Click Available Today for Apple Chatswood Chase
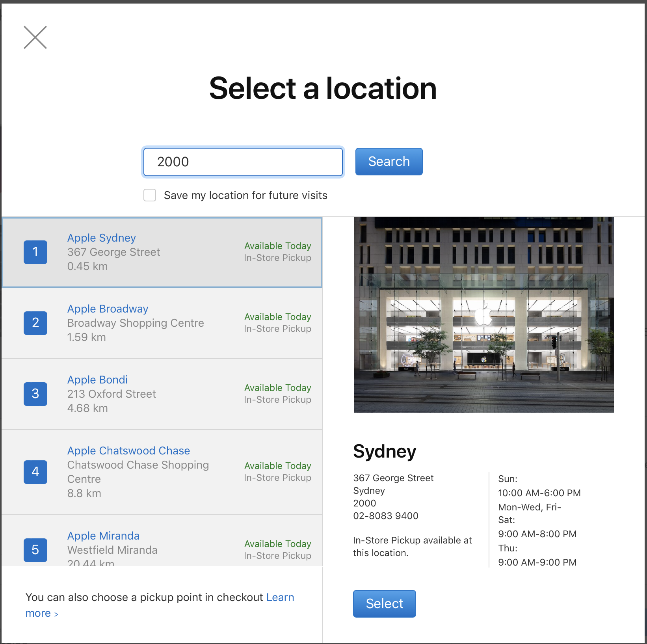 tap(278, 466)
